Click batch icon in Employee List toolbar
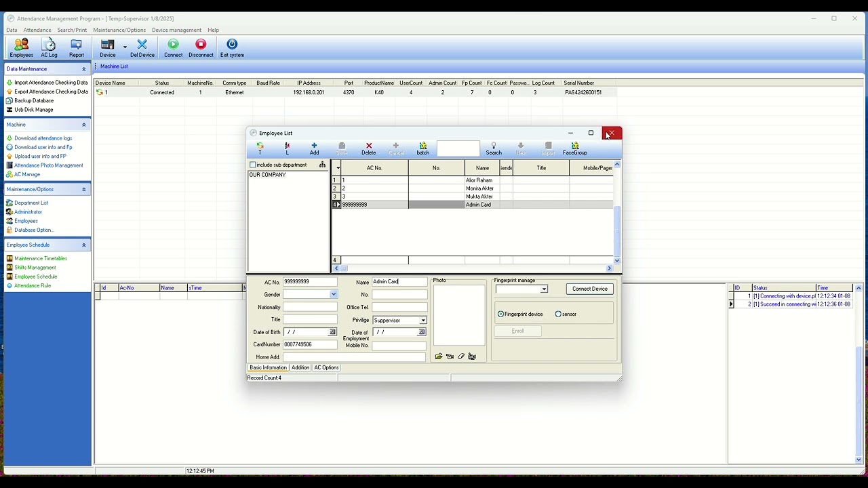 click(423, 148)
